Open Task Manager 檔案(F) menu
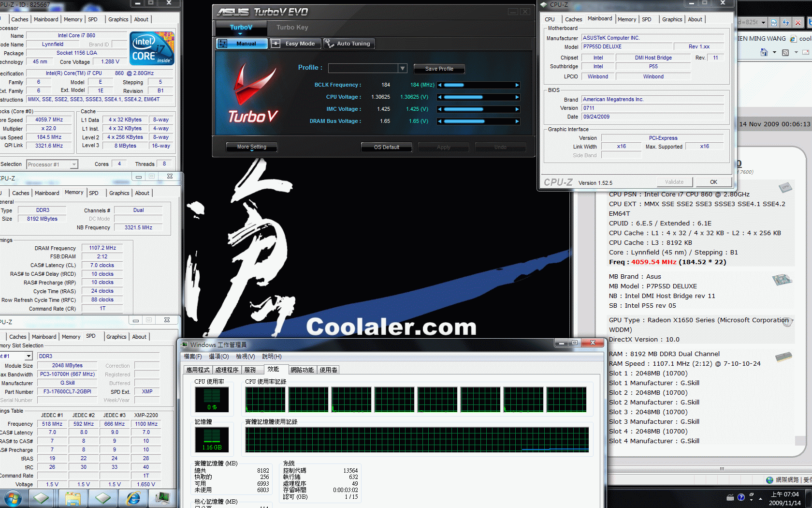 [193, 357]
